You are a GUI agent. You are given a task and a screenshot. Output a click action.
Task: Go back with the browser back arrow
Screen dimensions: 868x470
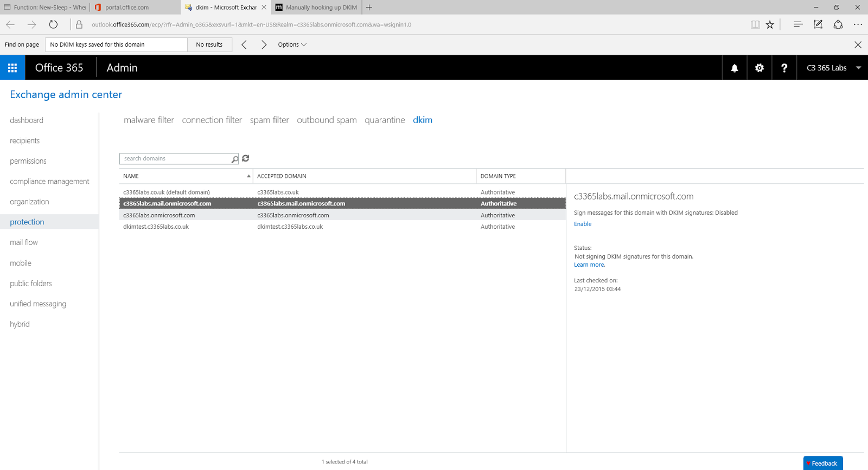pyautogui.click(x=10, y=24)
